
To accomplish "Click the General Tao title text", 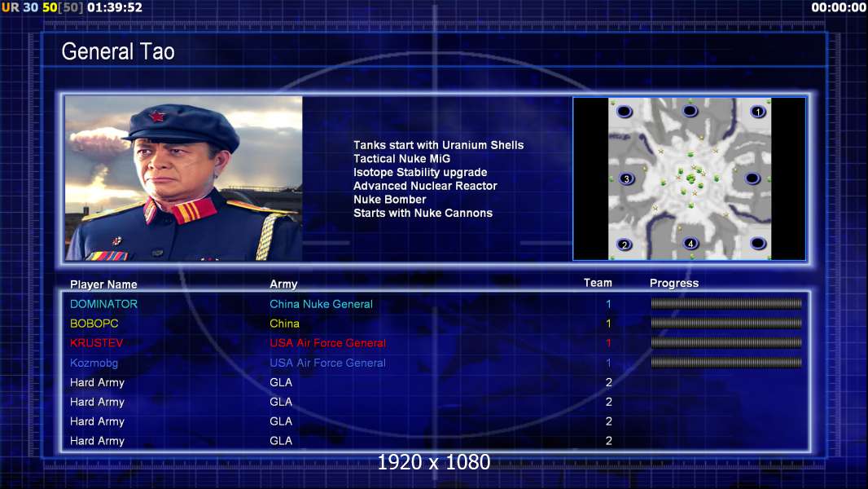I will pyautogui.click(x=118, y=51).
